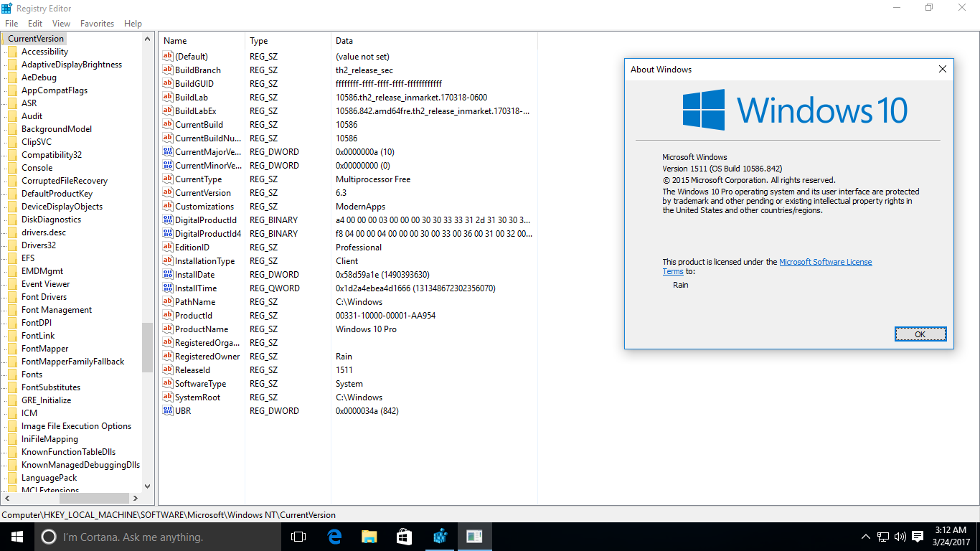Viewport: 980px width, 551px height.
Task: Select the PathName value name
Action: 195,302
